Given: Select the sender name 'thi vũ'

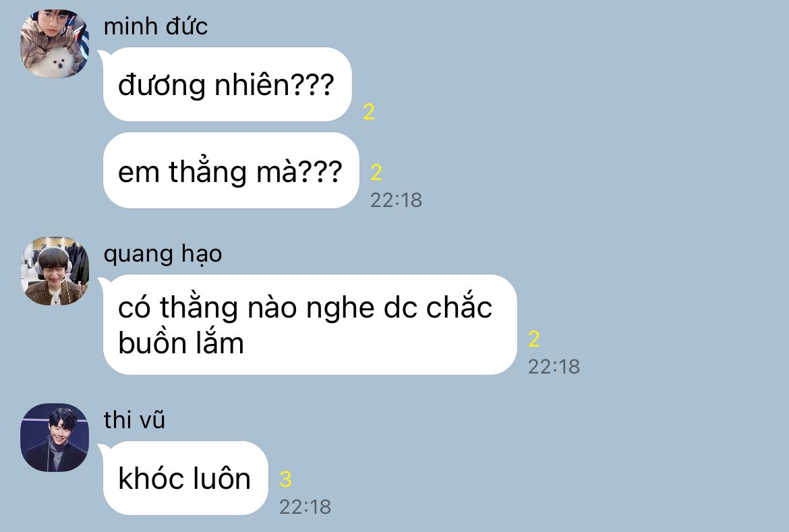Looking at the screenshot, I should (134, 420).
